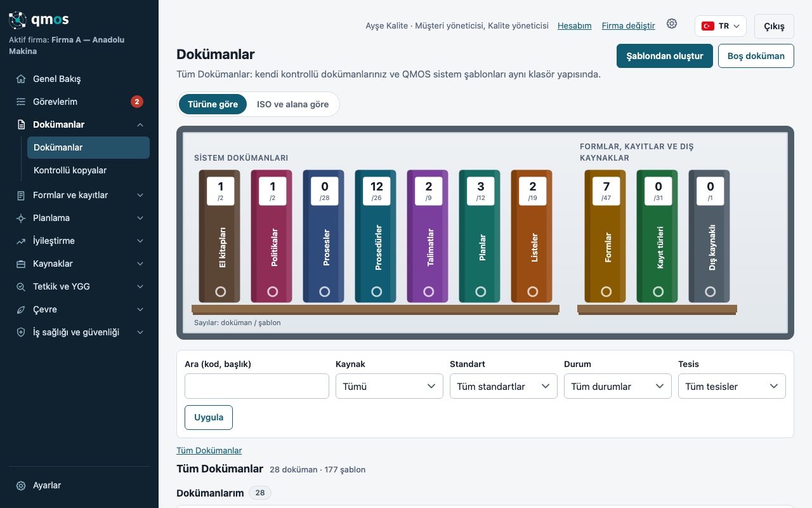The width and height of the screenshot is (812, 508).
Task: Open the Talimatlar binder
Action: (428, 236)
